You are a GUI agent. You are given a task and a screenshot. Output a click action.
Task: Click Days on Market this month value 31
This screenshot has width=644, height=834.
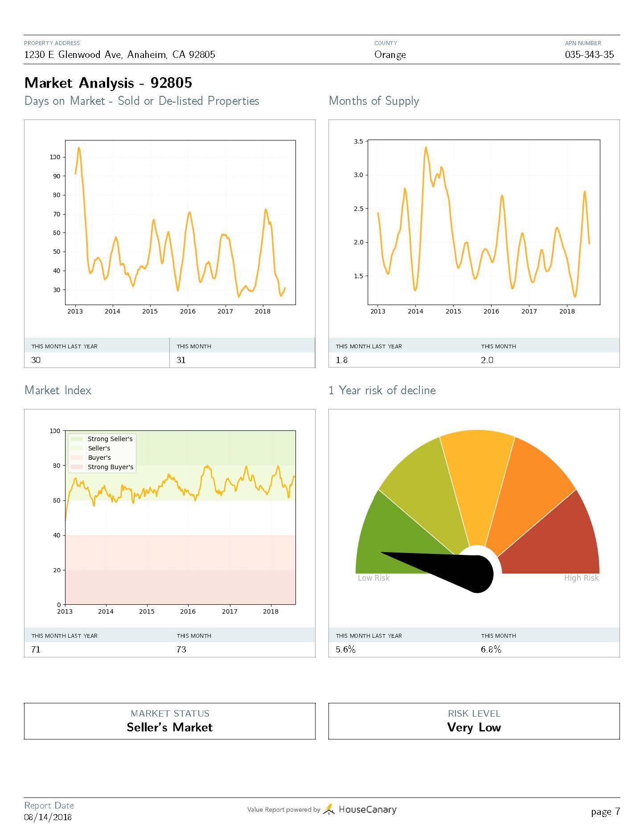[x=181, y=360]
